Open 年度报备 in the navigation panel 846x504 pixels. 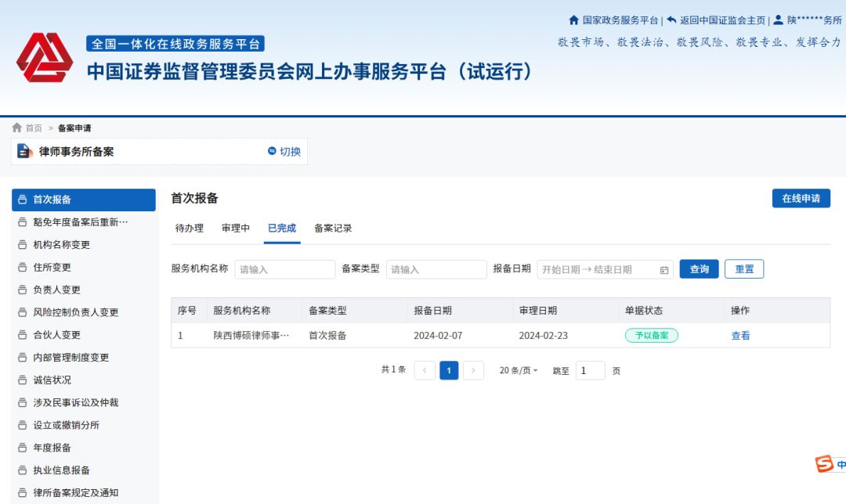[x=52, y=448]
